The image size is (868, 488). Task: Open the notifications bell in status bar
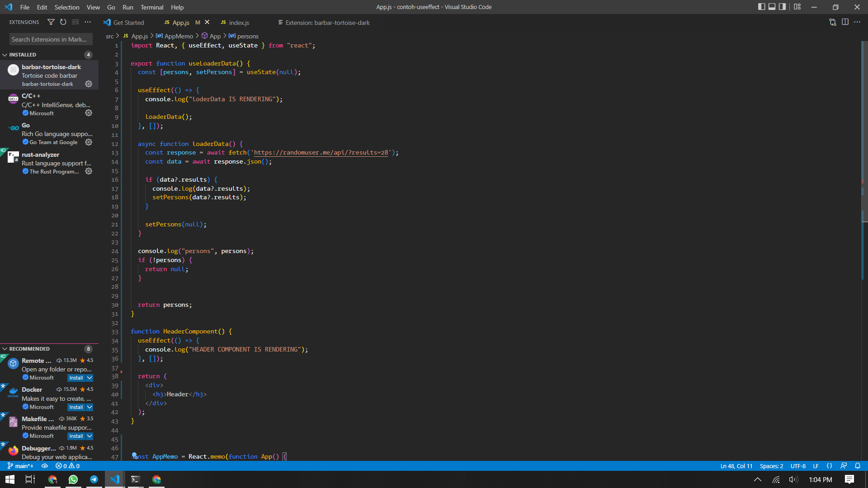[x=858, y=466]
